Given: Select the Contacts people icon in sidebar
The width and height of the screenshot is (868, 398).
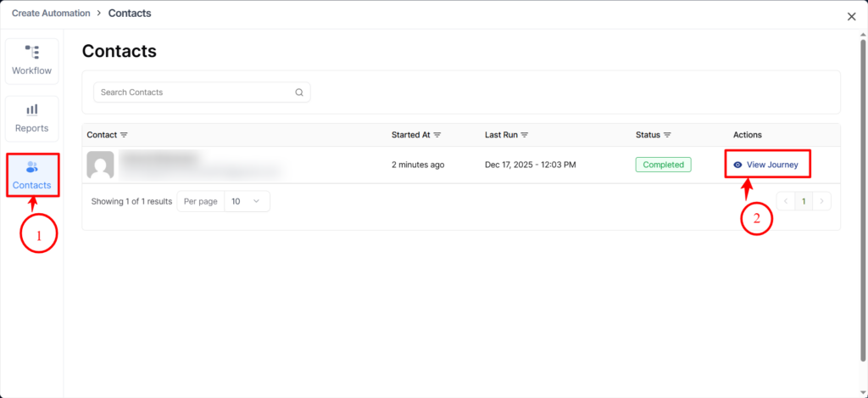Looking at the screenshot, I should (32, 168).
